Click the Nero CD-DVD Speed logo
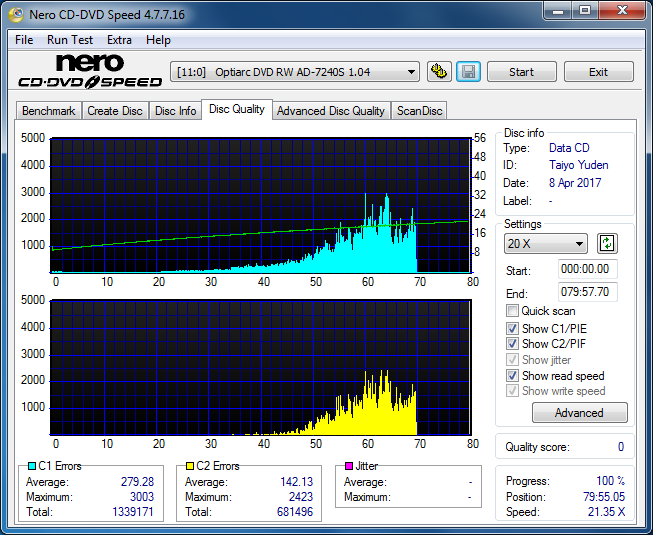Image resolution: width=653 pixels, height=535 pixels. tap(90, 71)
